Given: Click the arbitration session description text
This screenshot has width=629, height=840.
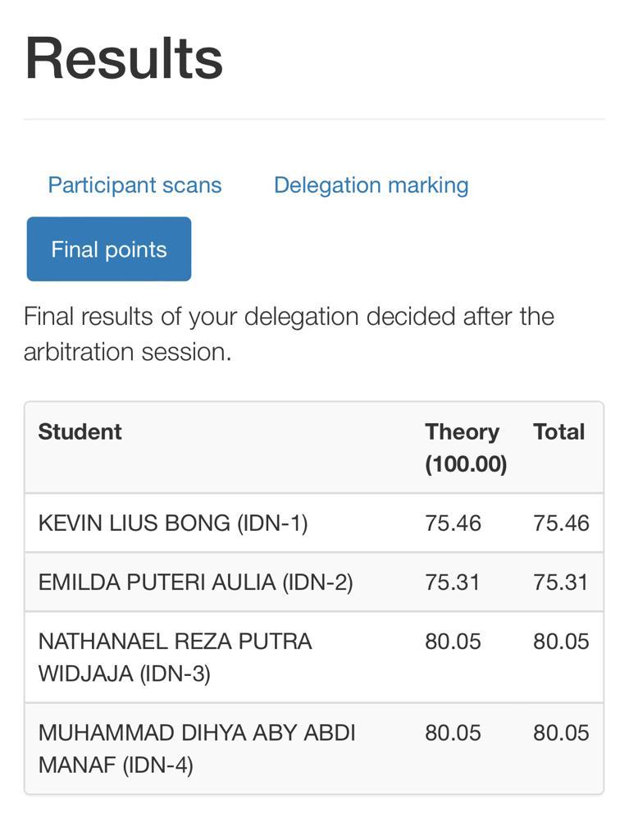Looking at the screenshot, I should pos(289,335).
